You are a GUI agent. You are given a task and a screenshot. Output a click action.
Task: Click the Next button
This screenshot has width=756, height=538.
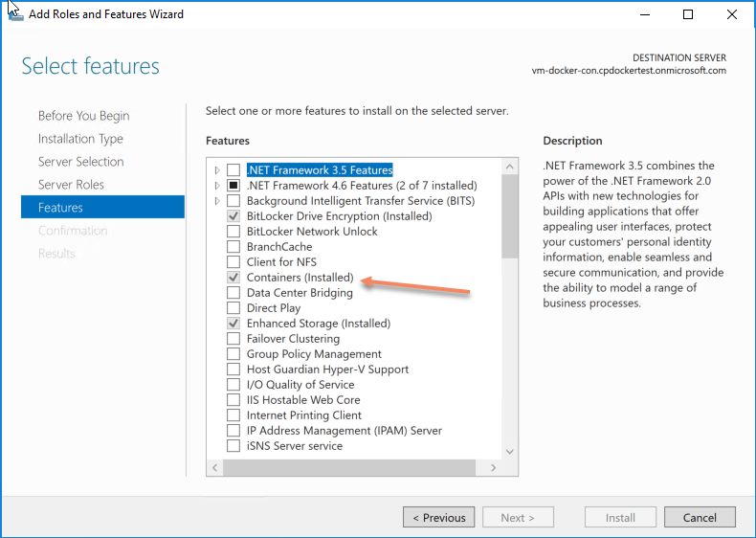tap(518, 517)
